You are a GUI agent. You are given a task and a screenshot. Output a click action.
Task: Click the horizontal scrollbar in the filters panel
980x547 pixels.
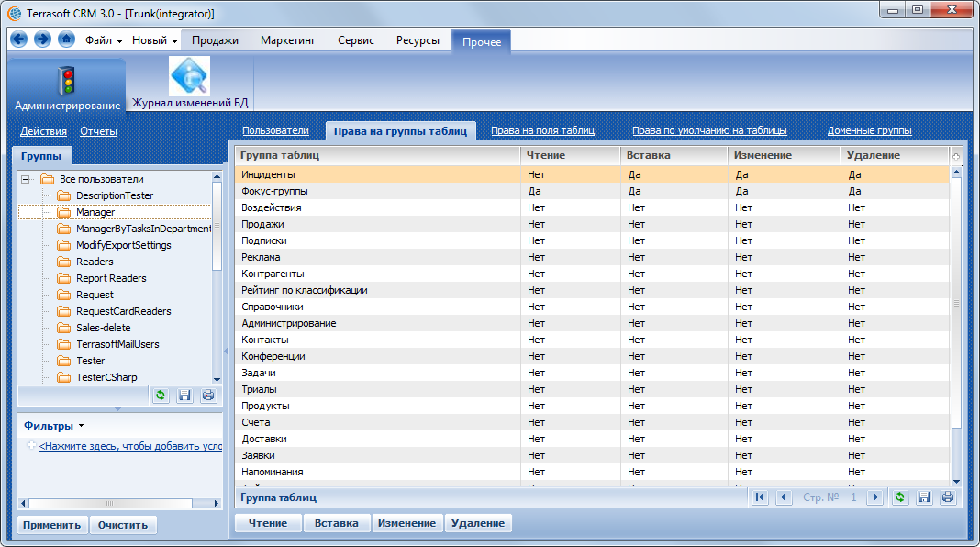[110, 503]
